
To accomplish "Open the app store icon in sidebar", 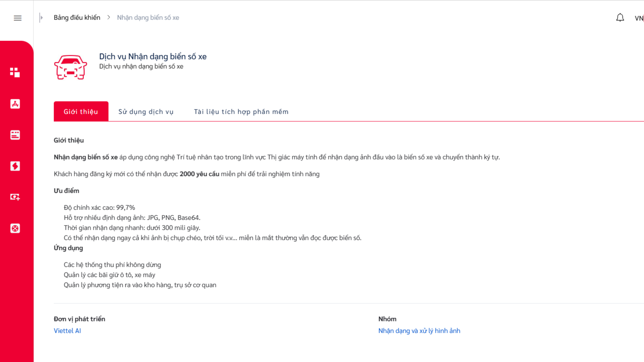I will (15, 104).
